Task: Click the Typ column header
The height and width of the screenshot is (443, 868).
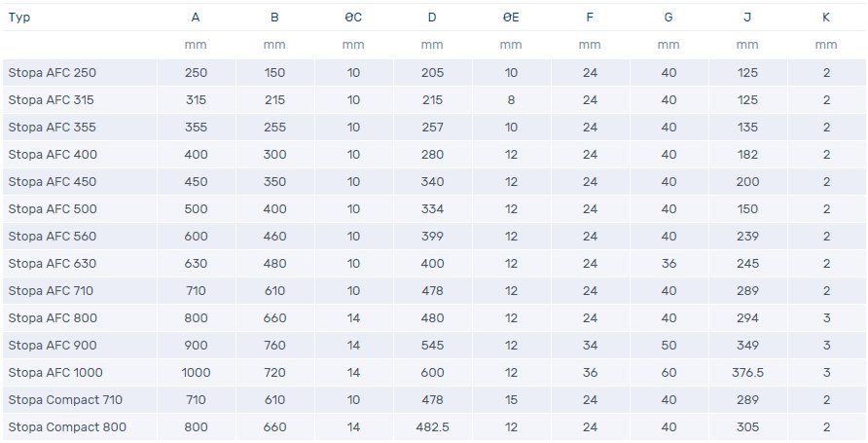Action: 19,17
